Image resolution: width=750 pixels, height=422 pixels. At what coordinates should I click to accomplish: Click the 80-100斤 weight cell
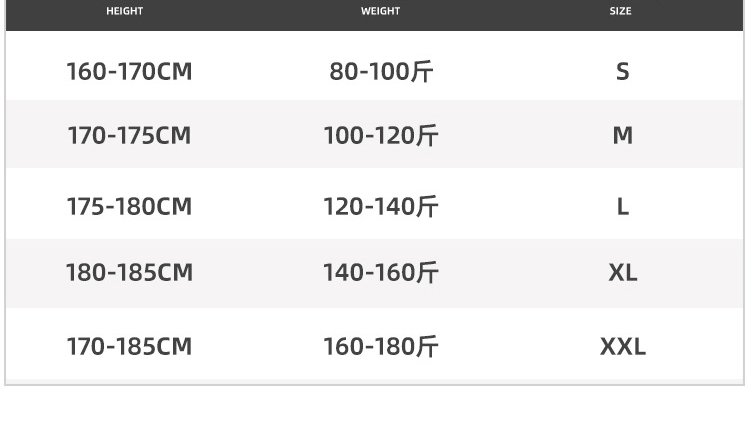coord(381,72)
